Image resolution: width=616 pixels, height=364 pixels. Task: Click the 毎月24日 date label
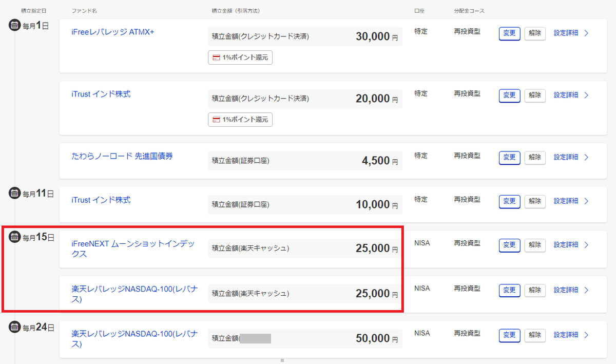tap(38, 327)
